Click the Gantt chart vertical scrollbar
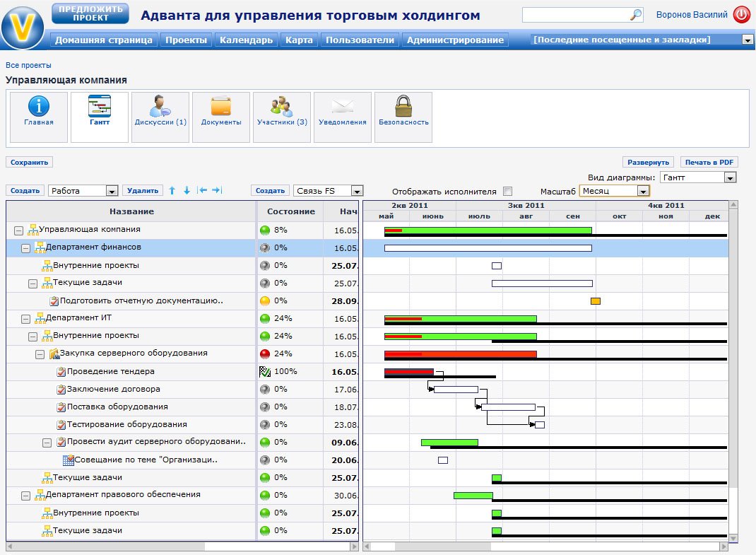This screenshot has height=555, width=756. click(733, 372)
